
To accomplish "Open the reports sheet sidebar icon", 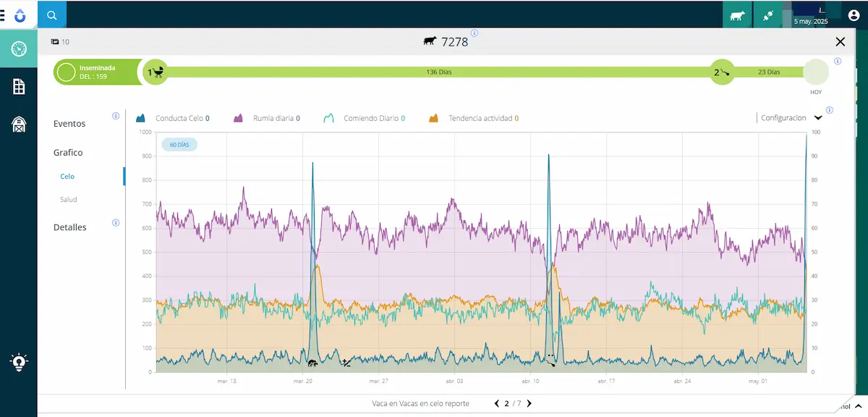I will [x=19, y=87].
